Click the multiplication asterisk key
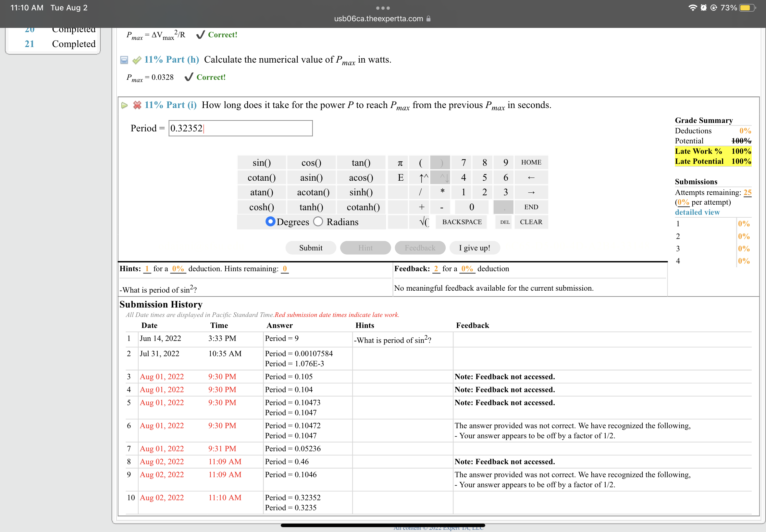 tap(442, 192)
